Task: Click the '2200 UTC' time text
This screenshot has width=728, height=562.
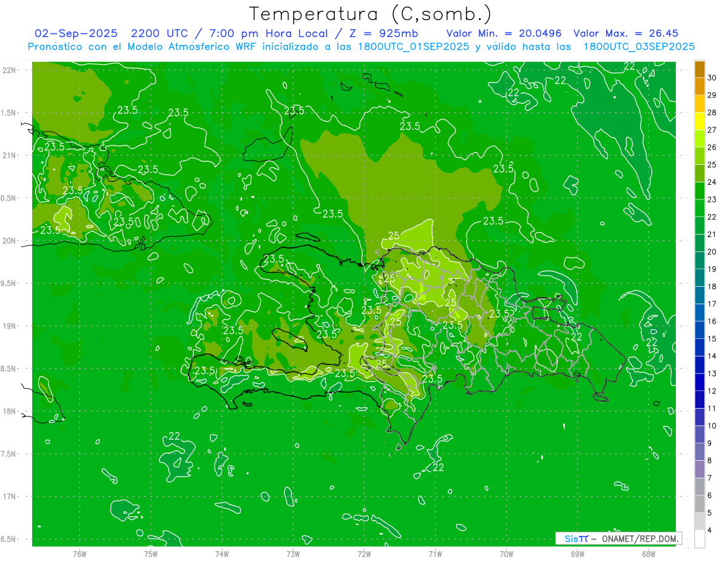Action: (160, 34)
